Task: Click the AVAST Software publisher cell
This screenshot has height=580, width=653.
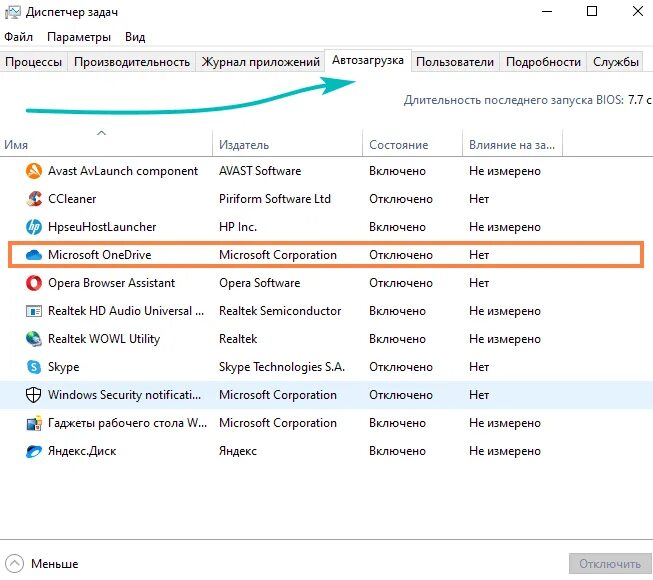Action: pyautogui.click(x=260, y=171)
